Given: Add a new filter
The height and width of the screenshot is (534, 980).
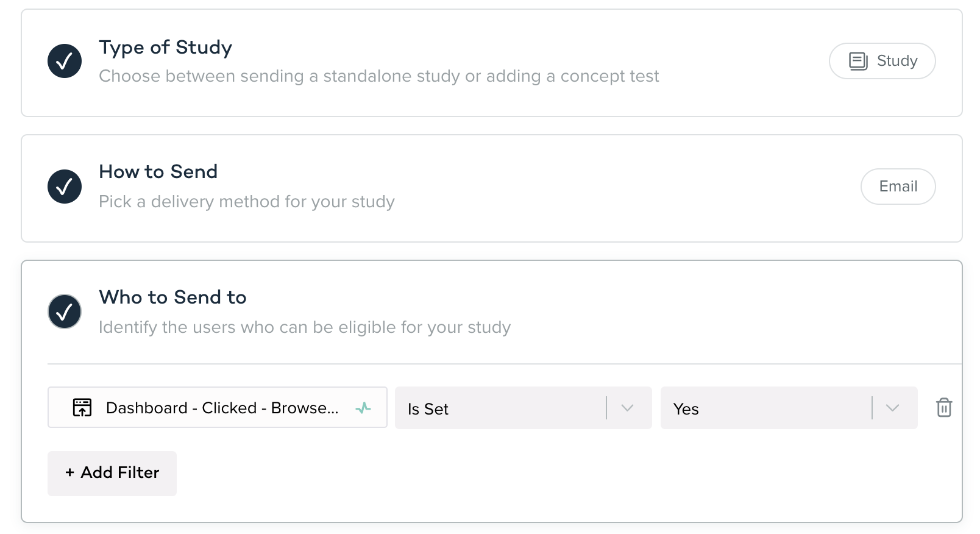Looking at the screenshot, I should click(x=112, y=473).
